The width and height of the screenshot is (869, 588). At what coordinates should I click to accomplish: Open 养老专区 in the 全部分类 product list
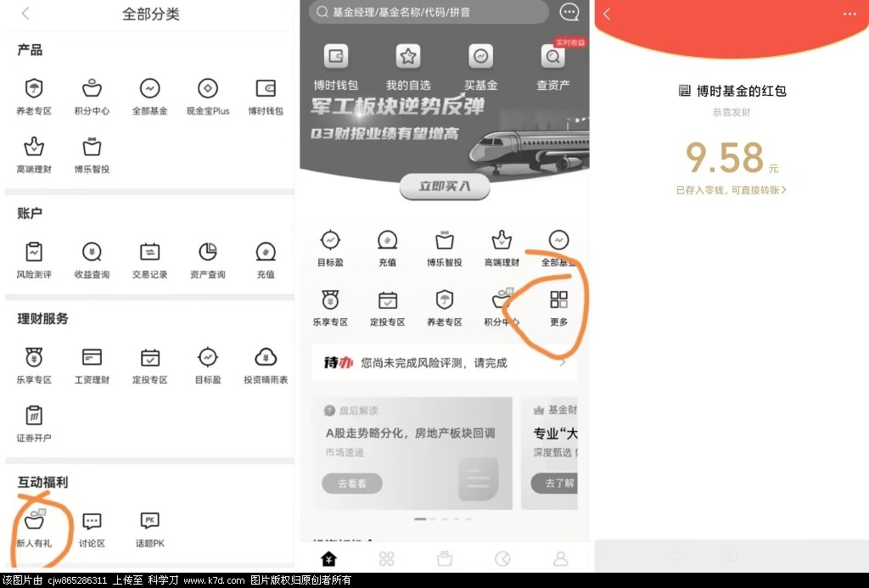click(x=34, y=97)
